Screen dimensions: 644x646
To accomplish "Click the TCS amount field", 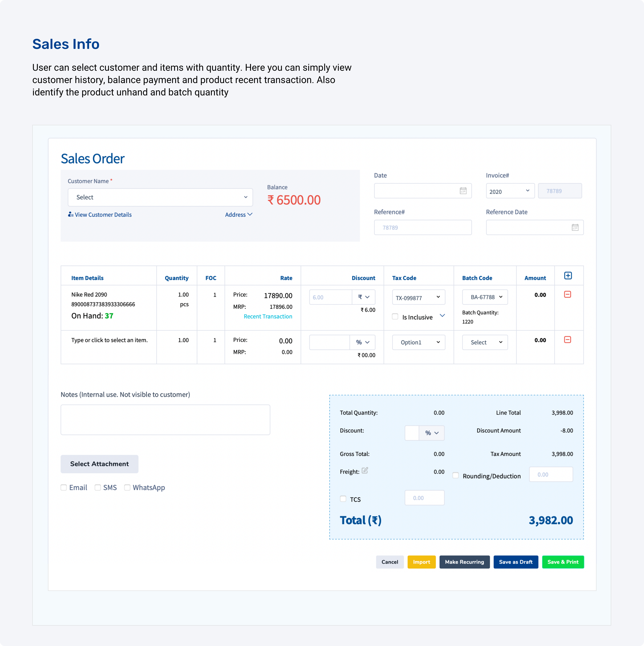I will 425,498.
